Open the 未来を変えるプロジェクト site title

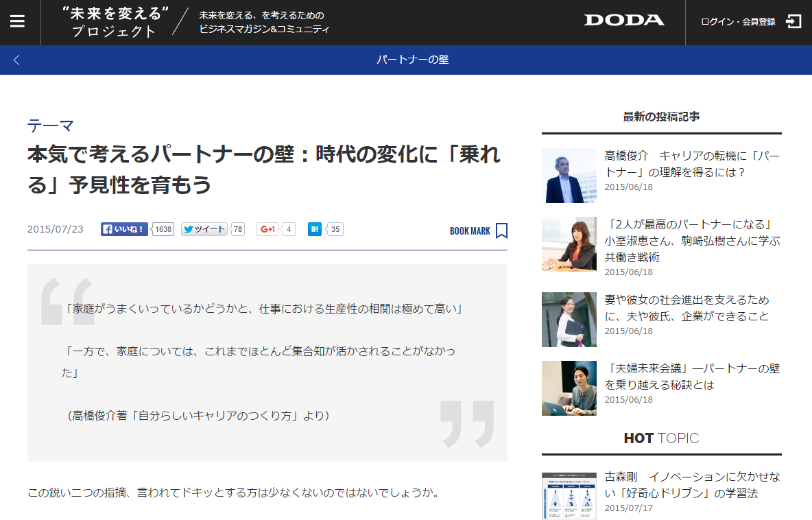coord(115,22)
